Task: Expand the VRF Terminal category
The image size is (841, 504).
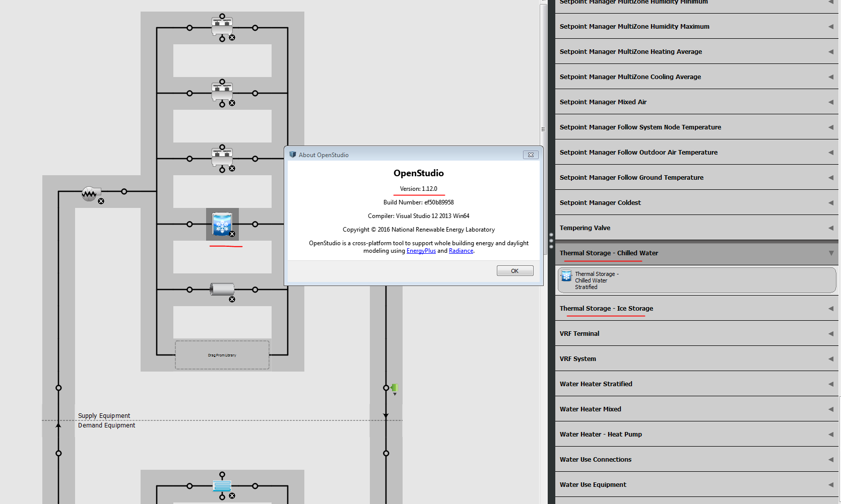Action: 697,333
